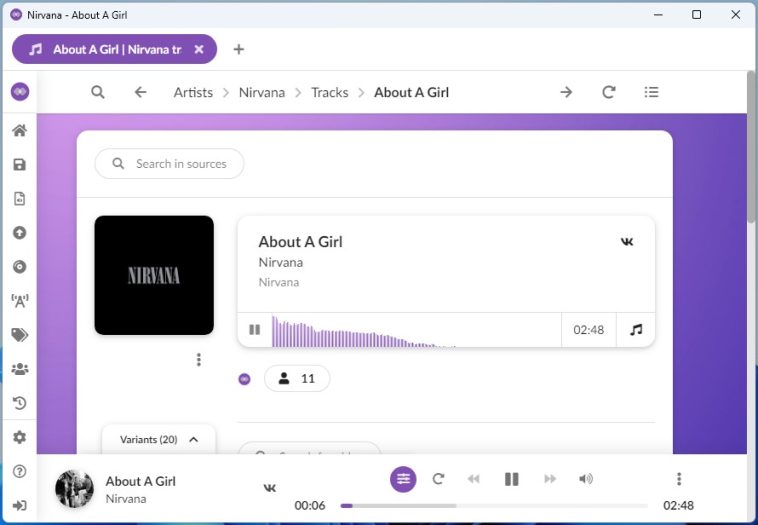
Task: Click the search icon in navigation bar
Action: pos(98,92)
